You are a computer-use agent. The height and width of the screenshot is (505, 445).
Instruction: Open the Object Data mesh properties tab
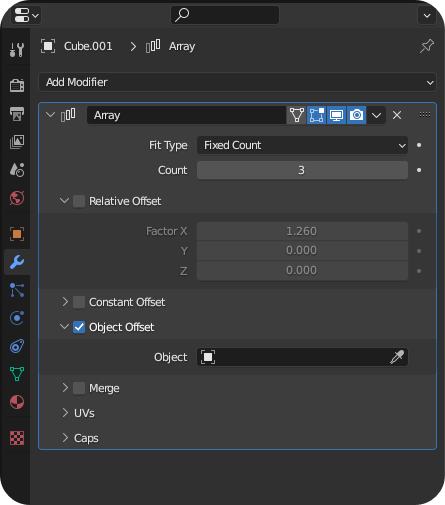17,374
